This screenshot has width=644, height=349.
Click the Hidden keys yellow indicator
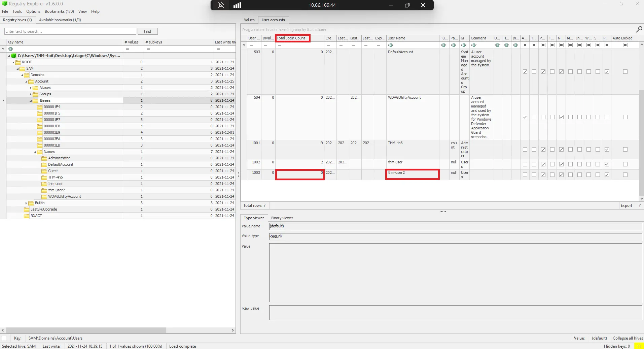(x=639, y=346)
